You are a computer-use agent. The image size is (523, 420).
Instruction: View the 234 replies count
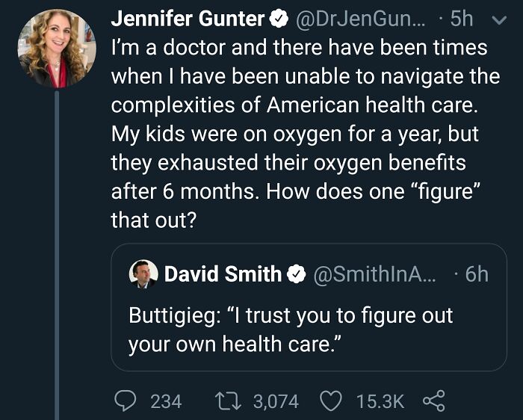166,401
